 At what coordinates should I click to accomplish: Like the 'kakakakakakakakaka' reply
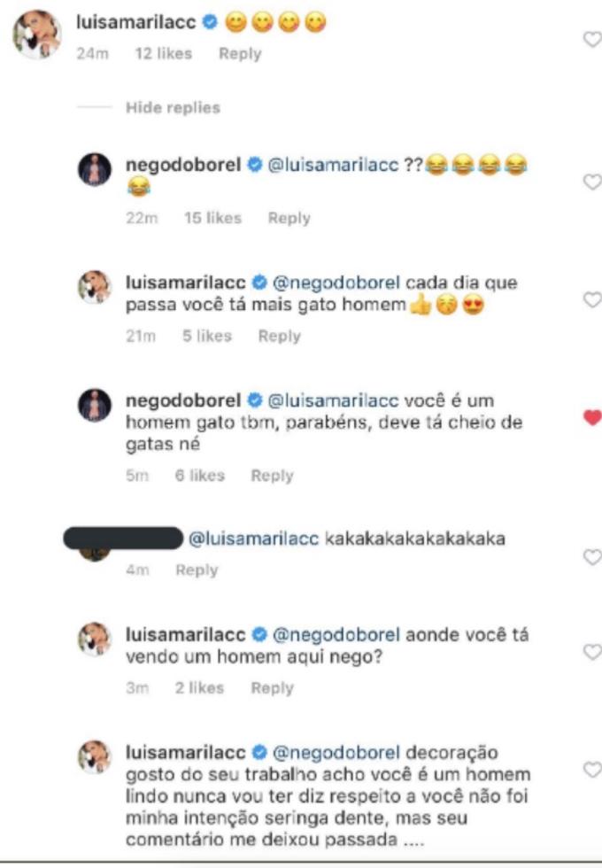click(592, 557)
